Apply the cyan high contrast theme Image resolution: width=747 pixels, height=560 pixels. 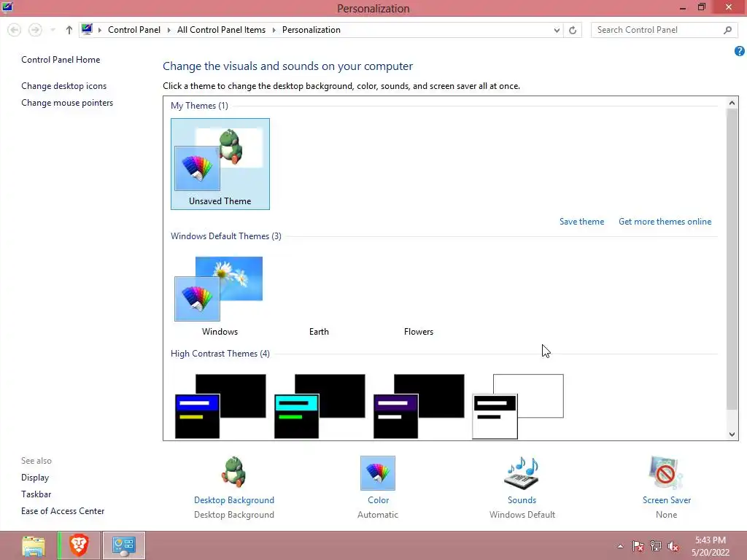click(320, 406)
